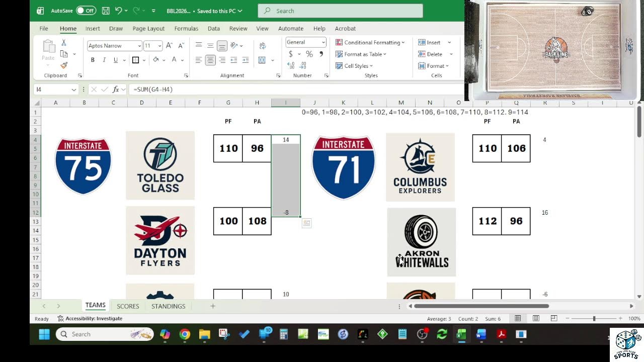Click the Comma Style icon
Image resolution: width=644 pixels, height=362 pixels.
[x=321, y=54]
